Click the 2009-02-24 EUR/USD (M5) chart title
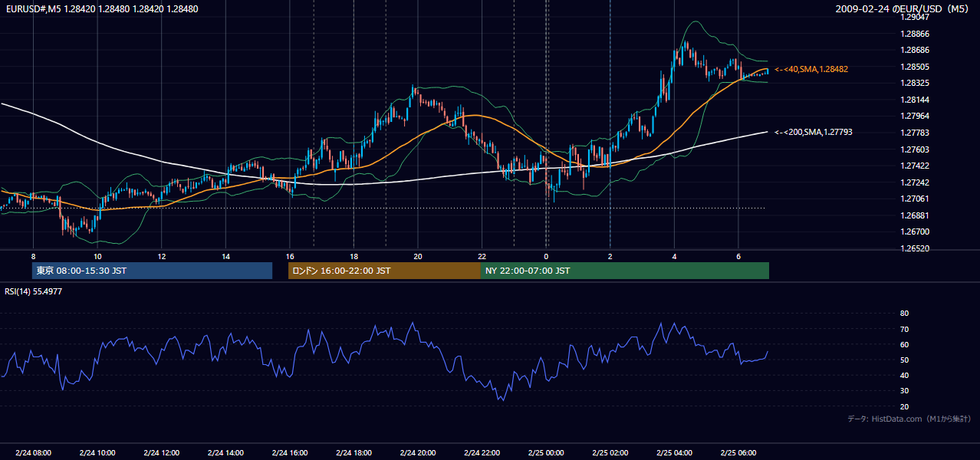 [x=903, y=8]
